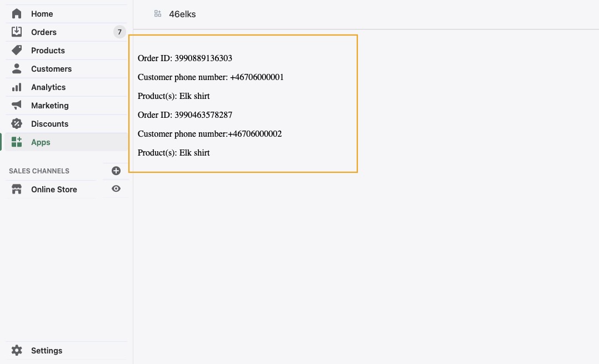Viewport: 599px width, 364px height.
Task: Add a sales channel with plus button
Action: (x=116, y=171)
